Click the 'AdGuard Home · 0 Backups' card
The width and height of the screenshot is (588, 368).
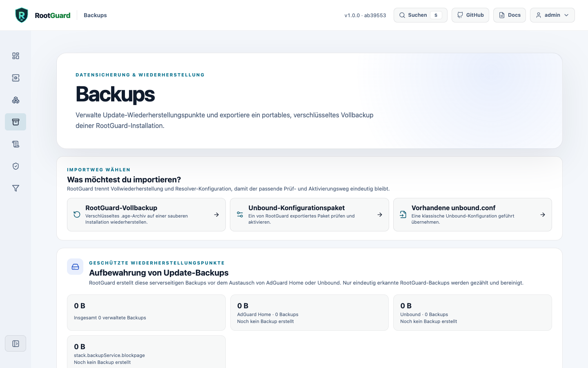[310, 312]
